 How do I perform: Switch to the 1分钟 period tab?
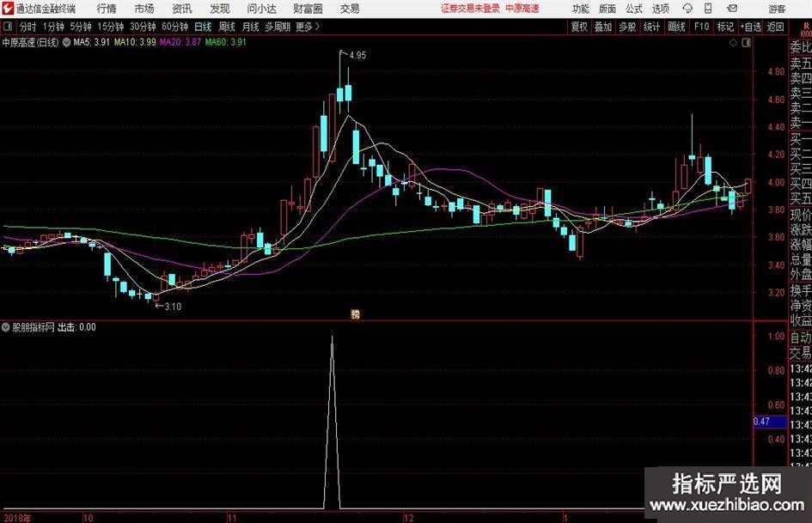coord(53,27)
